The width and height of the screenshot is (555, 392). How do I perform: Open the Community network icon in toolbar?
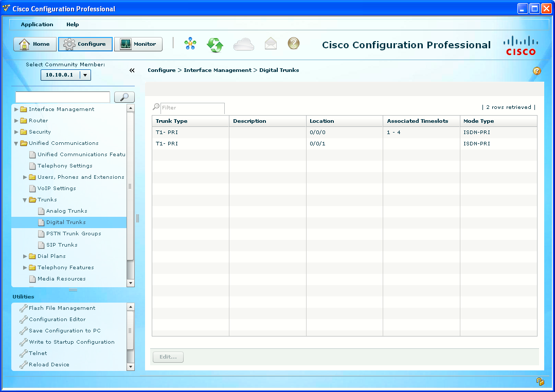(x=190, y=44)
